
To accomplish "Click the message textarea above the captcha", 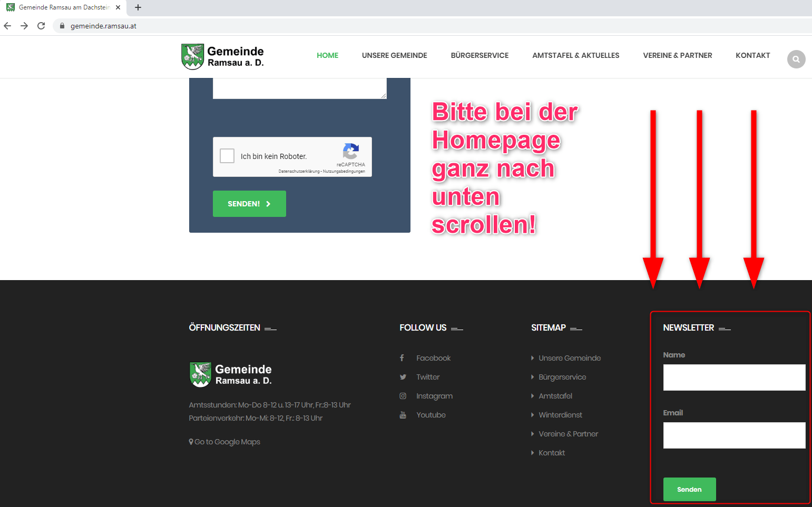I will click(x=300, y=88).
